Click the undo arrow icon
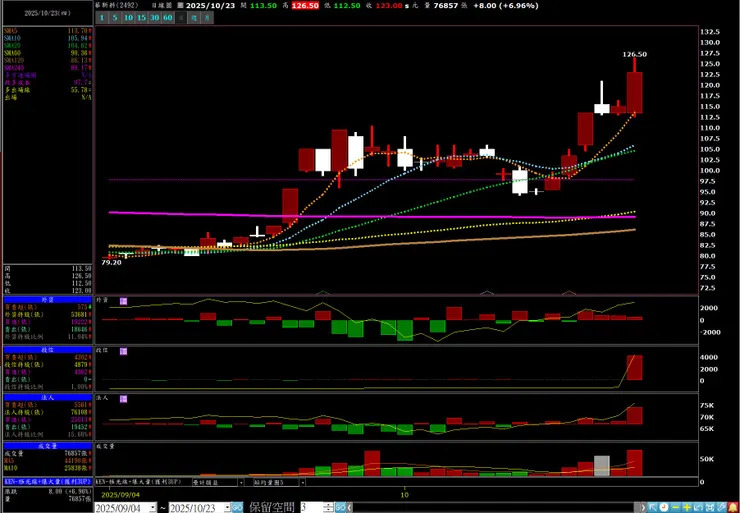 [x=698, y=507]
